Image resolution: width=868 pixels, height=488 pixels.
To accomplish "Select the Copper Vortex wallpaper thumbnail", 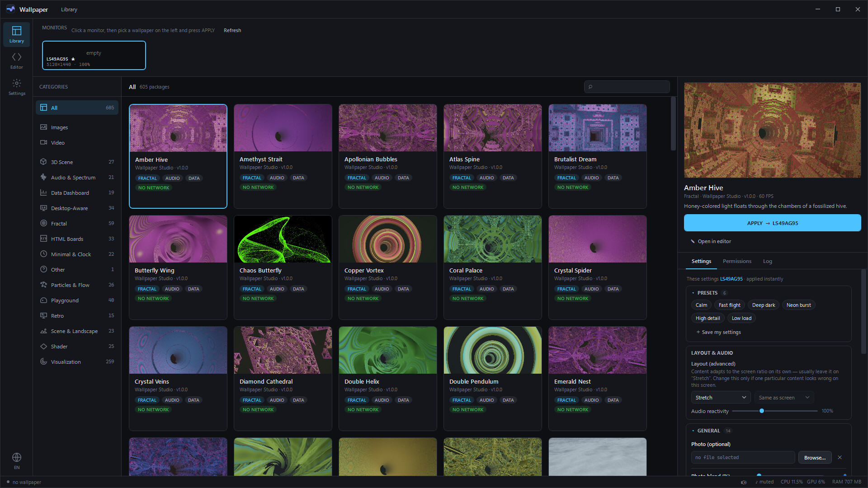I will (388, 239).
